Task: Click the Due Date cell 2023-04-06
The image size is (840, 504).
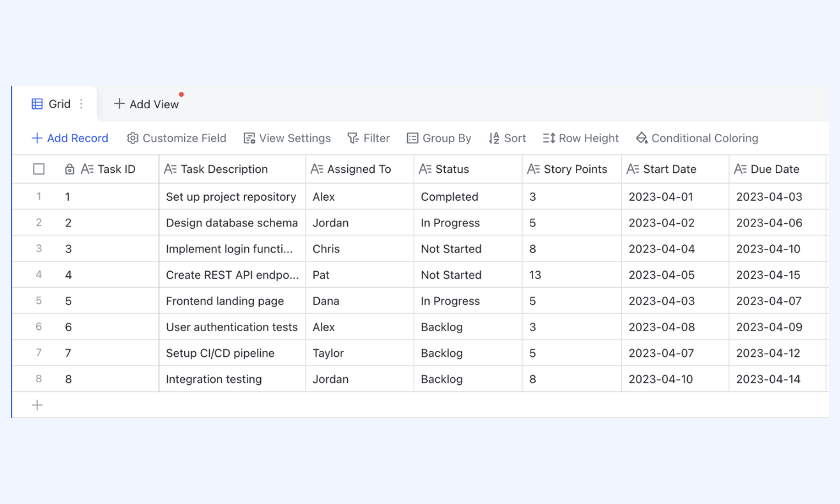Action: tap(778, 223)
